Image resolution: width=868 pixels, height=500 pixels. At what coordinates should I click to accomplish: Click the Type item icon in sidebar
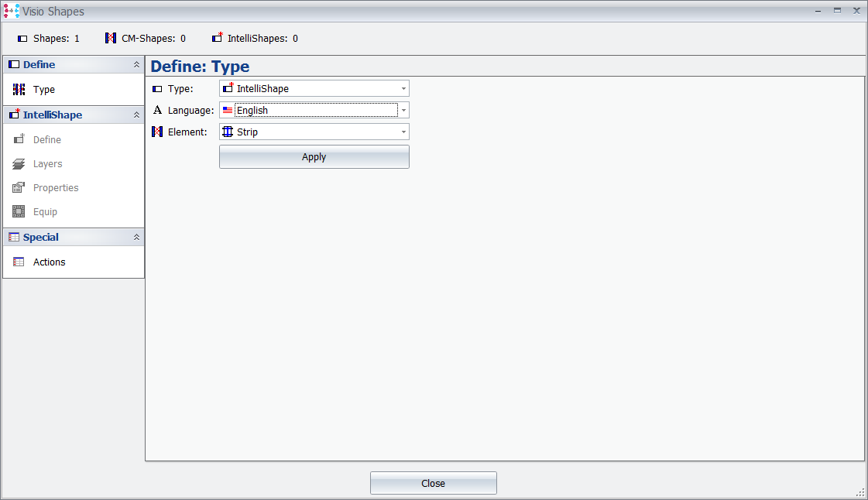click(19, 89)
